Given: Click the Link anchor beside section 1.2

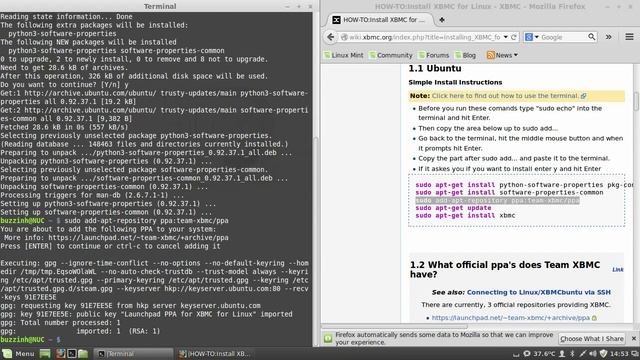Looking at the screenshot, I should tap(618, 269).
